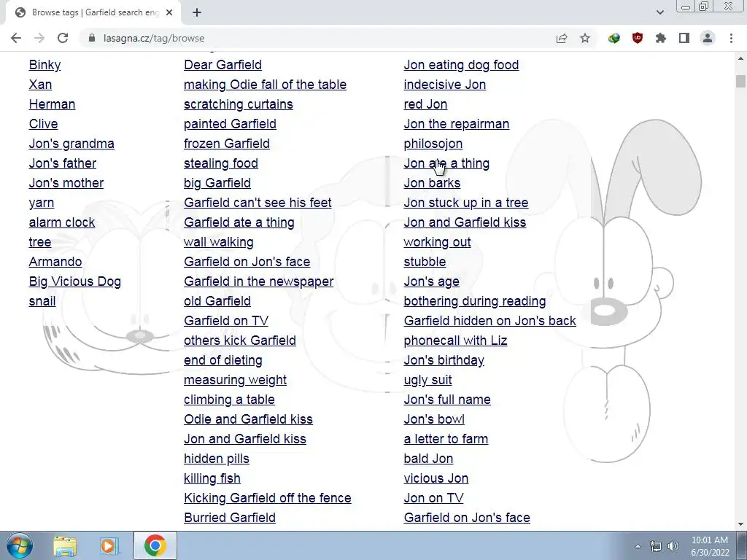Open the philosojon tag
Viewport: 747px width, 560px height.
[433, 144]
